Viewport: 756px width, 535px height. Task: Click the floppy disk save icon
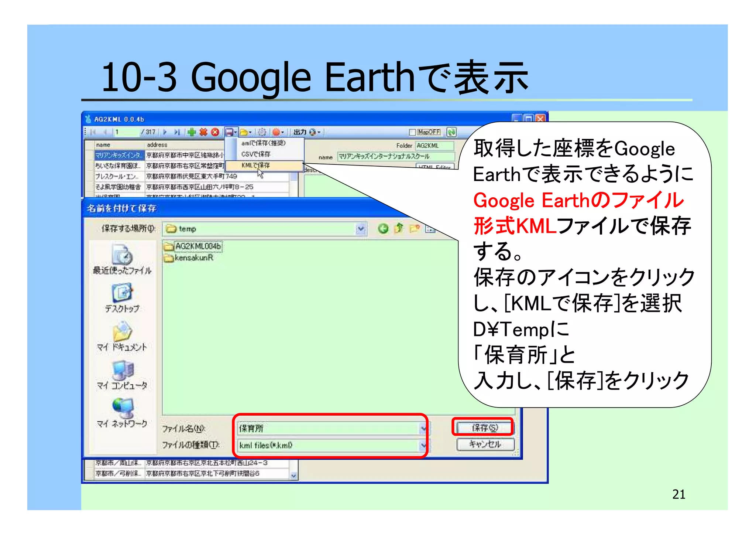229,132
